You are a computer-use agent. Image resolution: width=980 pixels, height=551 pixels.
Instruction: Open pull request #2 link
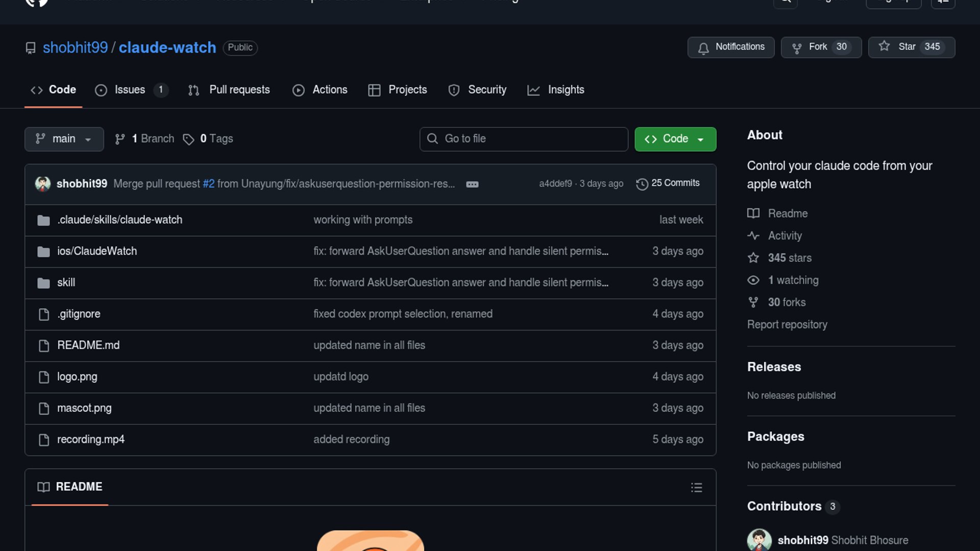[208, 184]
